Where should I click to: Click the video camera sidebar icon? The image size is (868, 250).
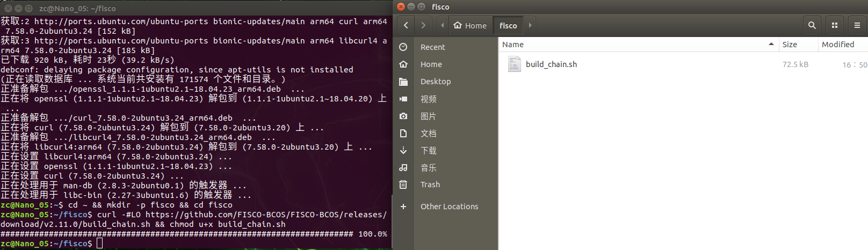click(x=403, y=99)
